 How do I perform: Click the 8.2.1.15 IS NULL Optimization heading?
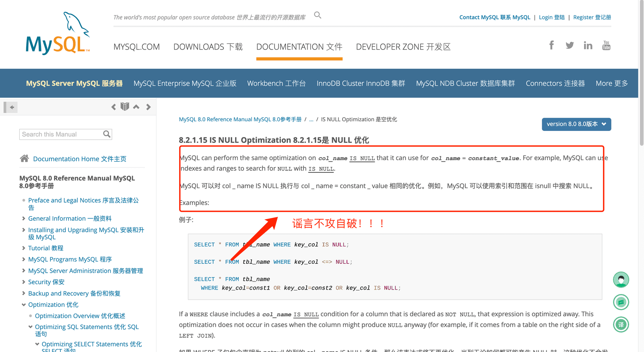(x=274, y=140)
